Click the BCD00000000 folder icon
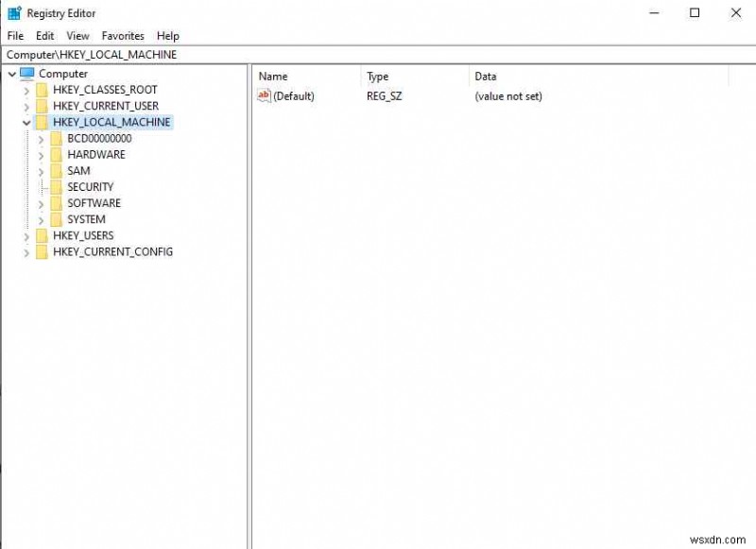 pyautogui.click(x=55, y=138)
